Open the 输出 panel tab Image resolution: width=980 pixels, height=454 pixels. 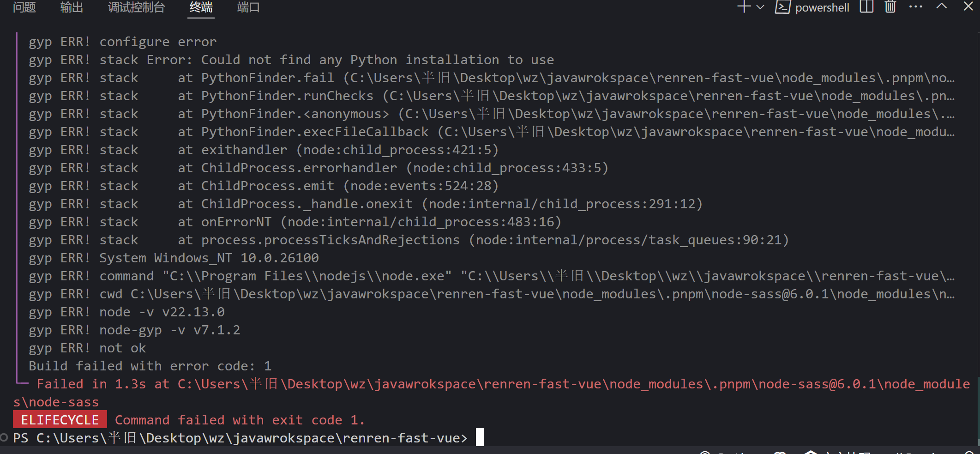point(72,7)
